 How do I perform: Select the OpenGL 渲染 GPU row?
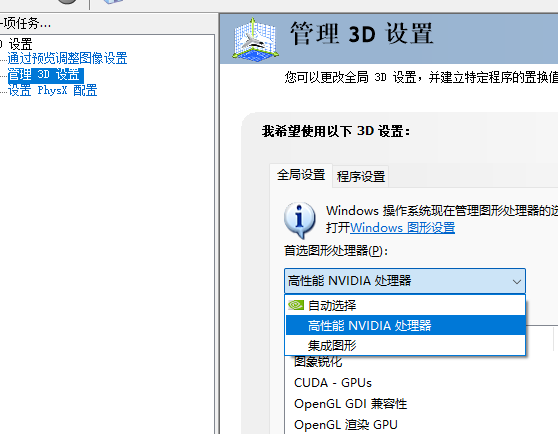pos(346,425)
